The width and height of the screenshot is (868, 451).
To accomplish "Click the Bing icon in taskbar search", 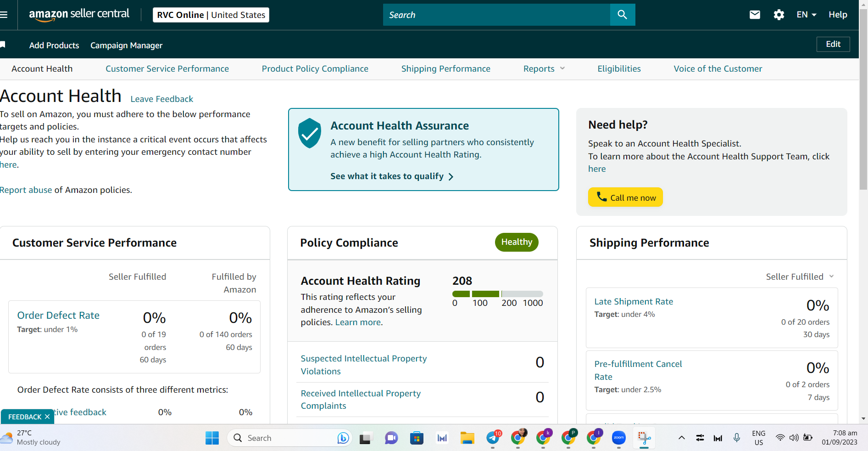I will coord(343,438).
